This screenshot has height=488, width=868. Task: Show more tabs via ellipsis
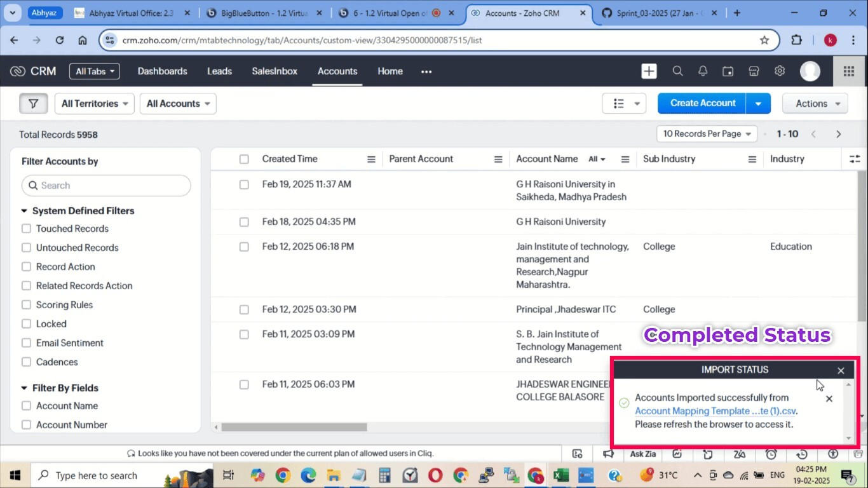click(x=426, y=71)
